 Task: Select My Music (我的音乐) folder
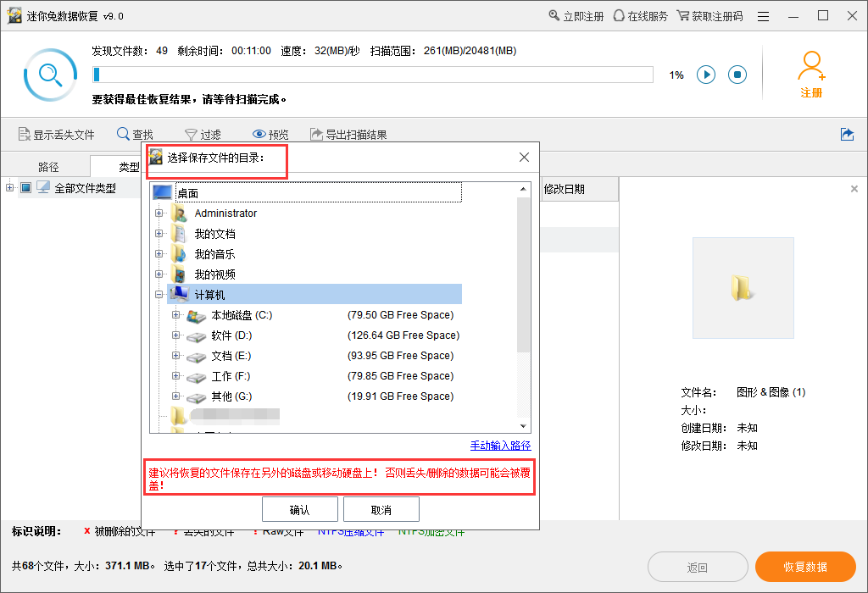click(214, 254)
